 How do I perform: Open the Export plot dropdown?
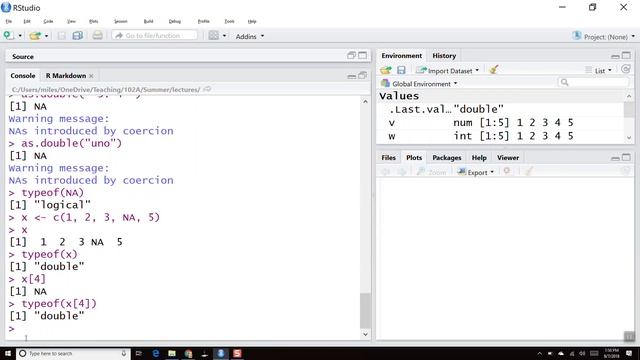click(x=476, y=172)
